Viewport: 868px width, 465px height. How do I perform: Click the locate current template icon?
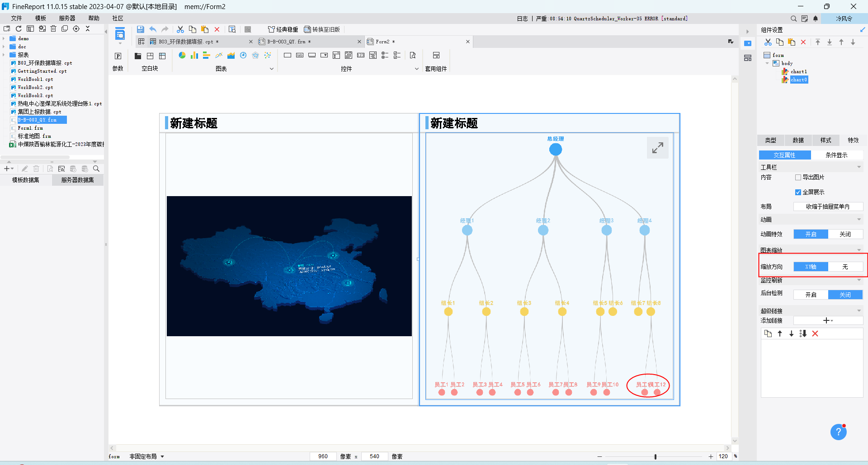(x=76, y=28)
